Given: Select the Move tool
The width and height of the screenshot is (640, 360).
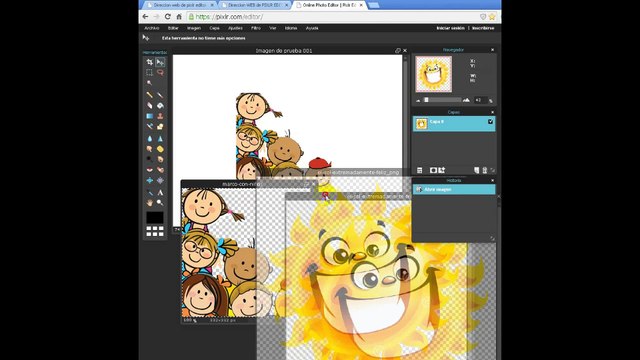Looking at the screenshot, I should [x=160, y=62].
